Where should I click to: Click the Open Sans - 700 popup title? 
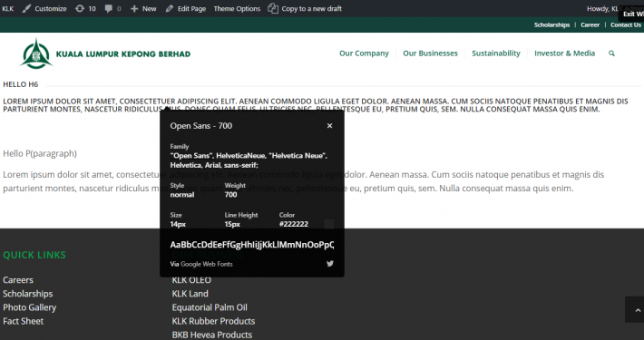(x=201, y=126)
